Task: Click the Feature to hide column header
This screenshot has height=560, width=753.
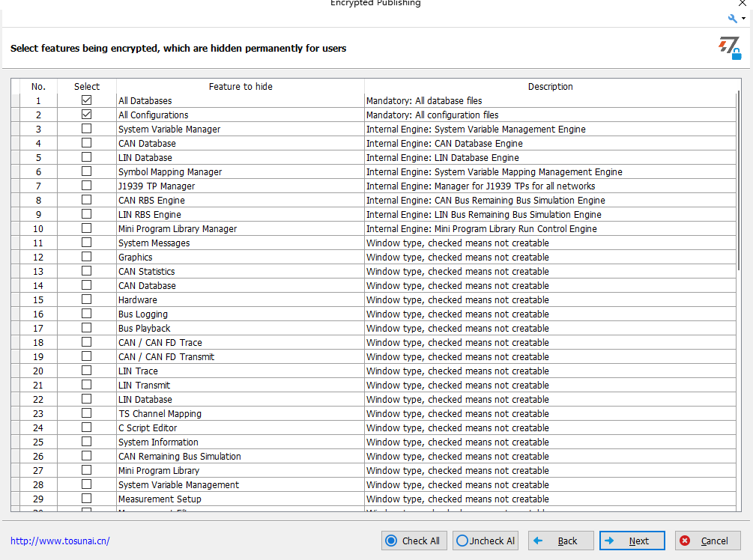Action: (241, 86)
